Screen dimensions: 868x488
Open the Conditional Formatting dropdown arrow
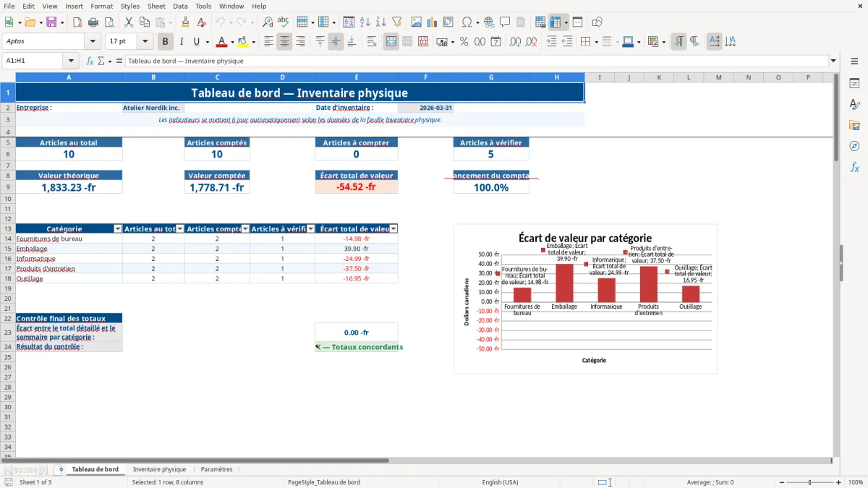[664, 42]
